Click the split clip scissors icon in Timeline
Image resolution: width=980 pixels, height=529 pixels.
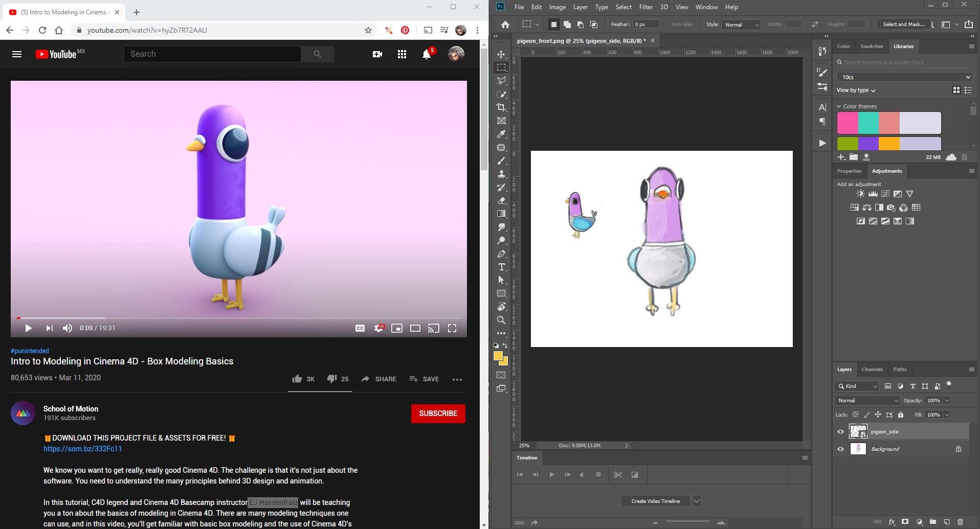[x=618, y=475]
